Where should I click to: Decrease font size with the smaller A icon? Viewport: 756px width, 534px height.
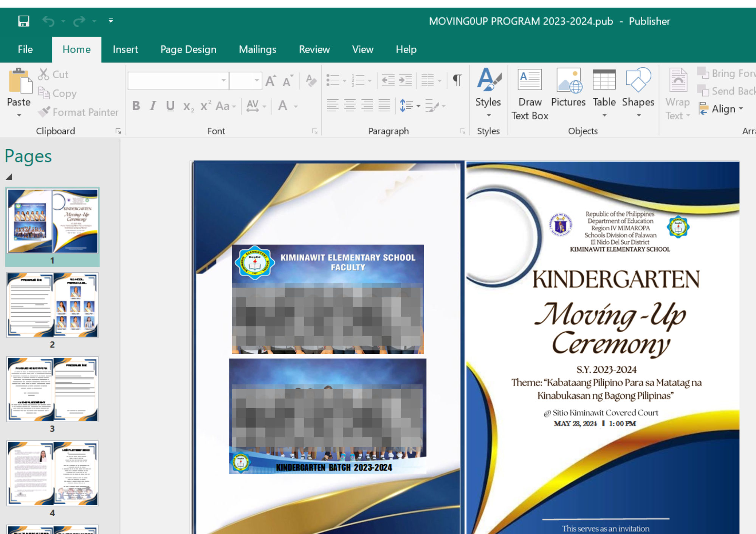pos(288,80)
